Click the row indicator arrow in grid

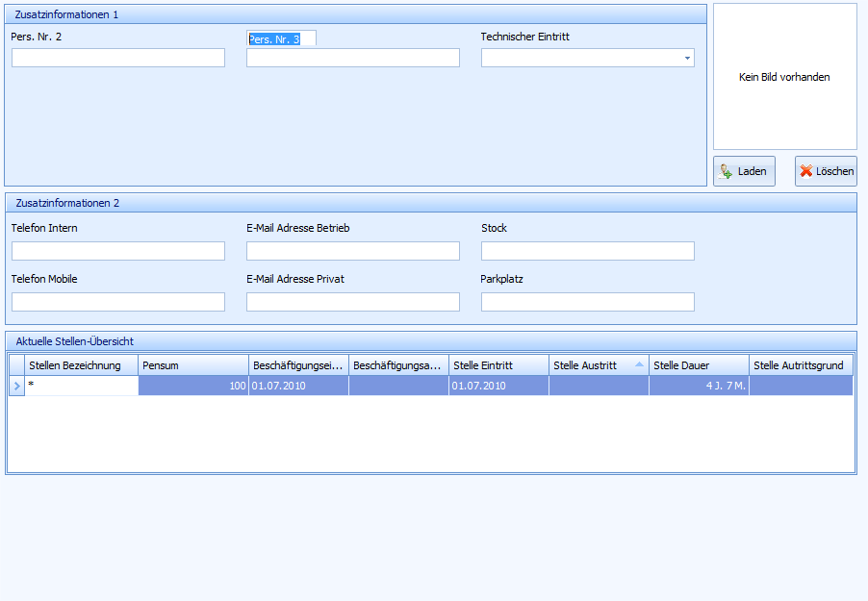(16, 386)
